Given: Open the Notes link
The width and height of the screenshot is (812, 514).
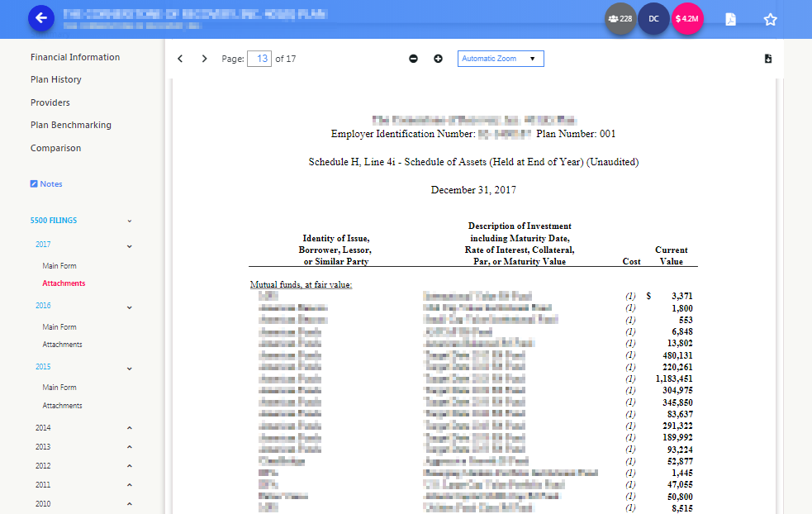Looking at the screenshot, I should point(46,183).
